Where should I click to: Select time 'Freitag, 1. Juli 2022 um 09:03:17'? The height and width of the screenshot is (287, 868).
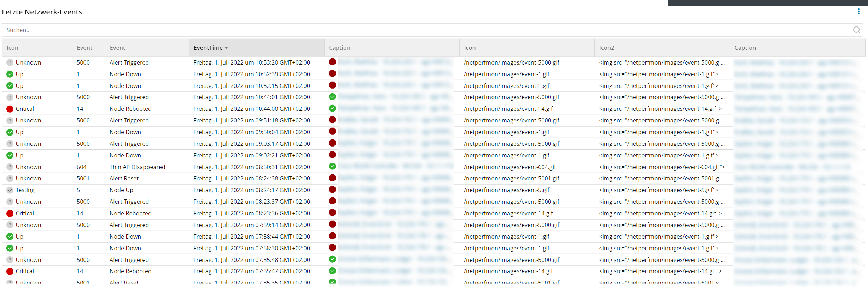coord(252,144)
